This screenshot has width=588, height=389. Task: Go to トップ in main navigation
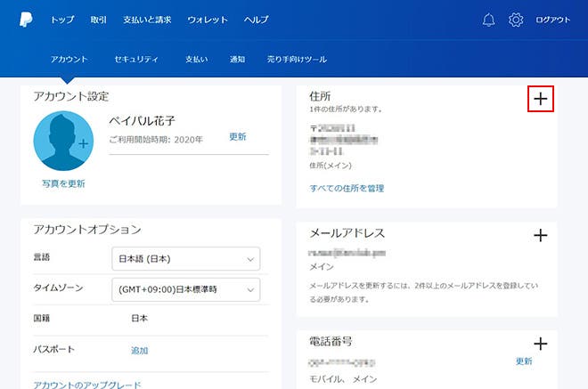click(62, 20)
